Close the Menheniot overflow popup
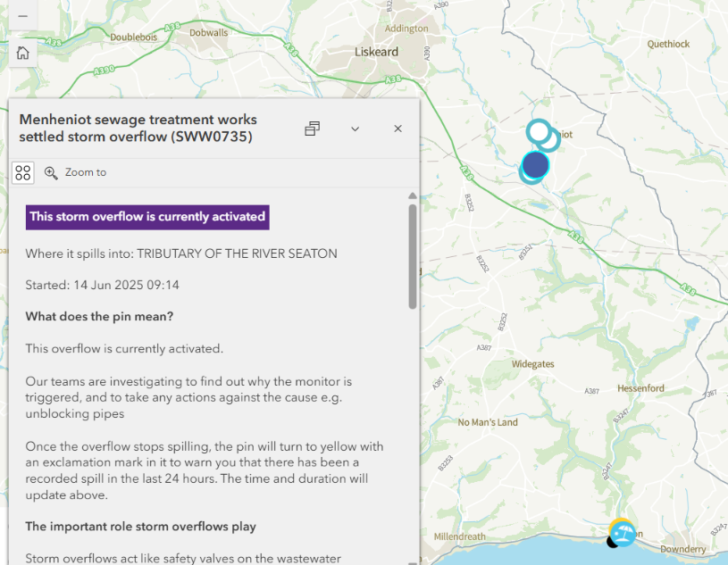Screen dimensions: 728x565 (398, 129)
